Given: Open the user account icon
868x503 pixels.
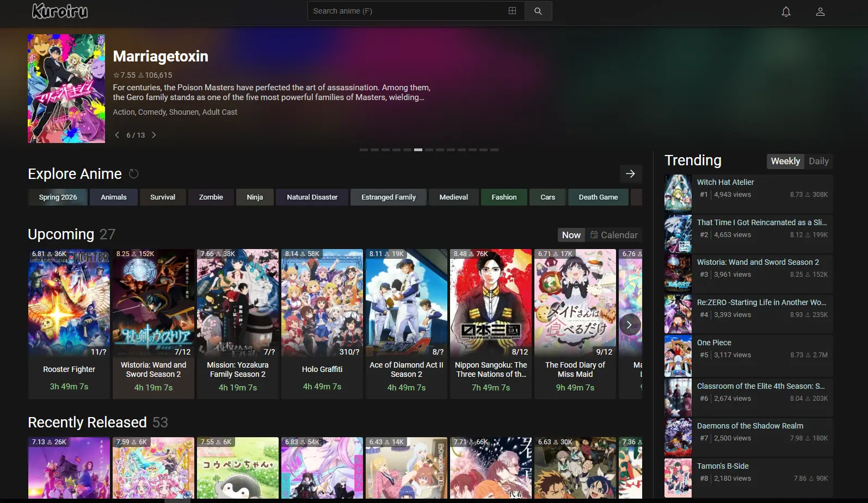Looking at the screenshot, I should click(820, 11).
